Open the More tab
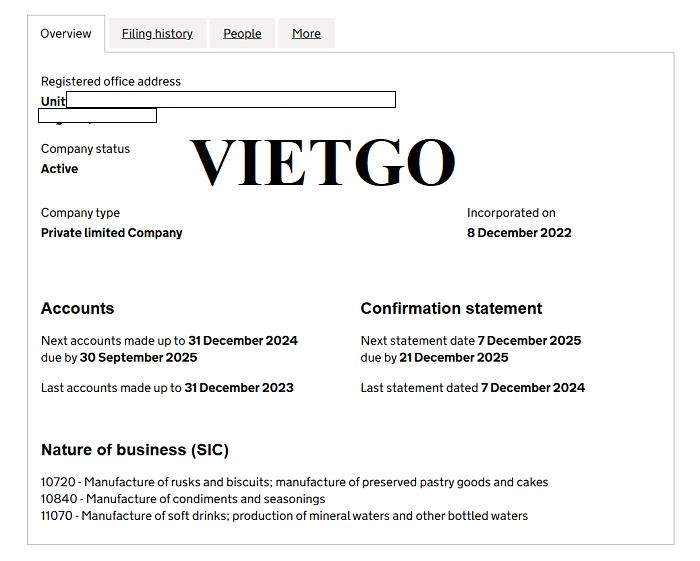Image resolution: width=700 pixels, height=561 pixels. [306, 34]
